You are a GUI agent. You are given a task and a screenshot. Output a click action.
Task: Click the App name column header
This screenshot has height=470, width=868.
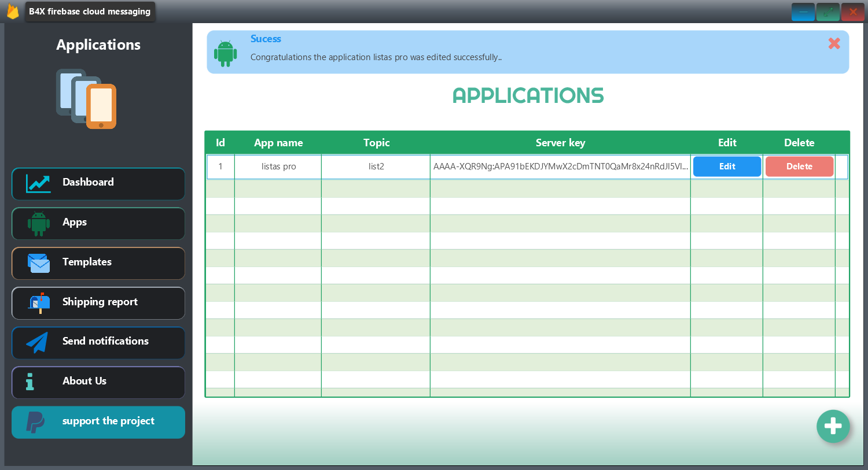point(278,143)
